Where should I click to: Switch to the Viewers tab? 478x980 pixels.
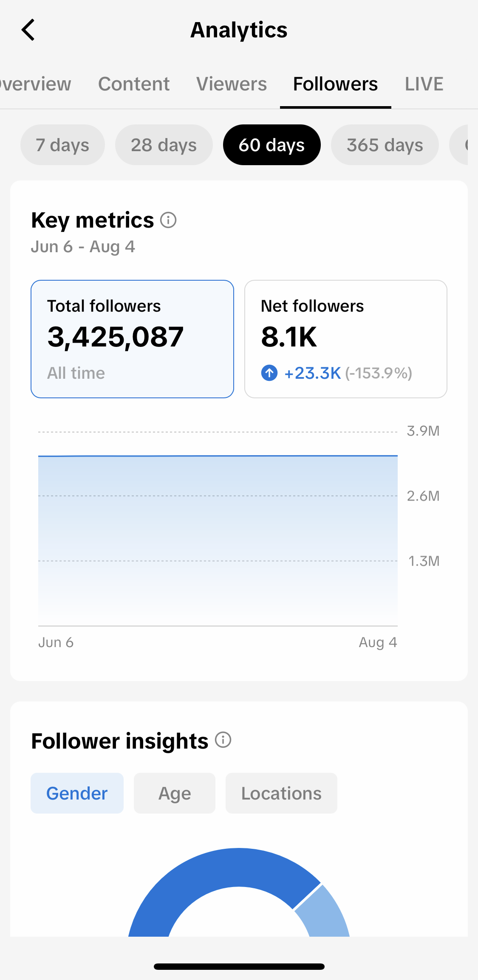(x=232, y=84)
